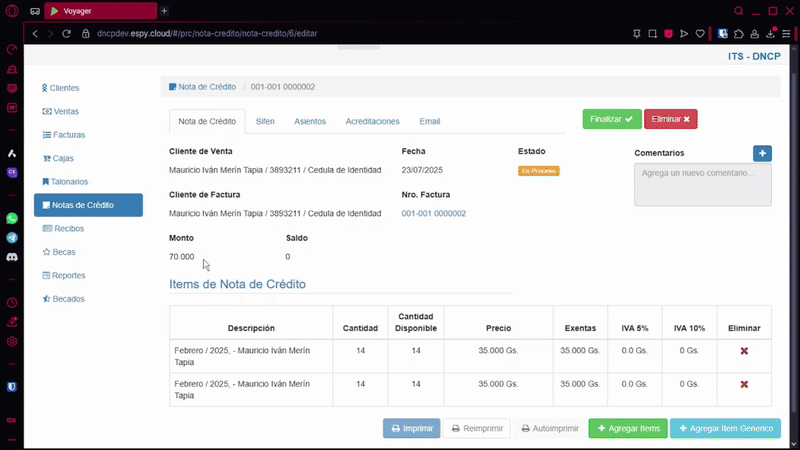The image size is (800, 450).
Task: Click the En Proceso status badge
Action: pos(539,171)
